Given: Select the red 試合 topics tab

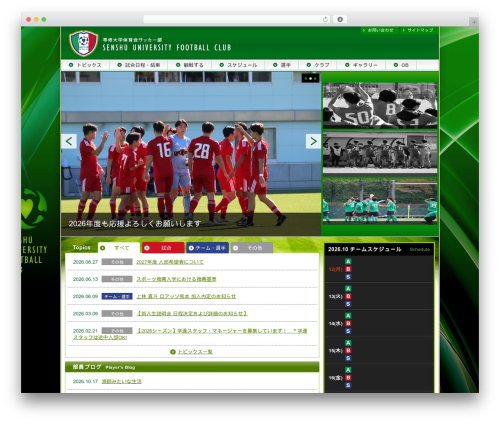Looking at the screenshot, I should (x=163, y=248).
